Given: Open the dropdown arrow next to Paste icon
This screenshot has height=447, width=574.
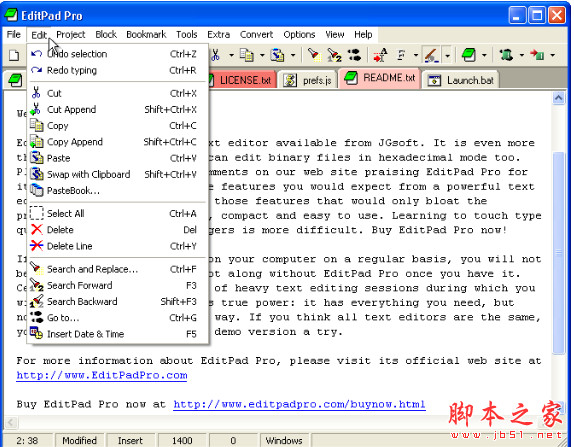Looking at the screenshot, I should 293,56.
